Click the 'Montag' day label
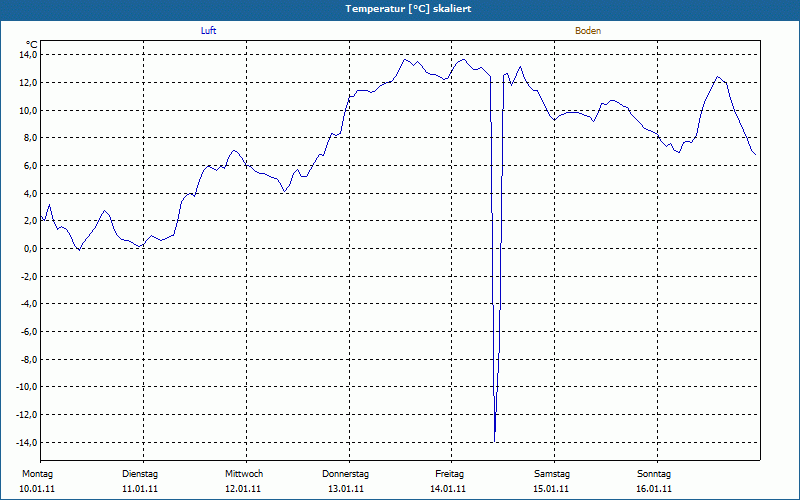Screen dimensions: 800x500 [x=37, y=474]
